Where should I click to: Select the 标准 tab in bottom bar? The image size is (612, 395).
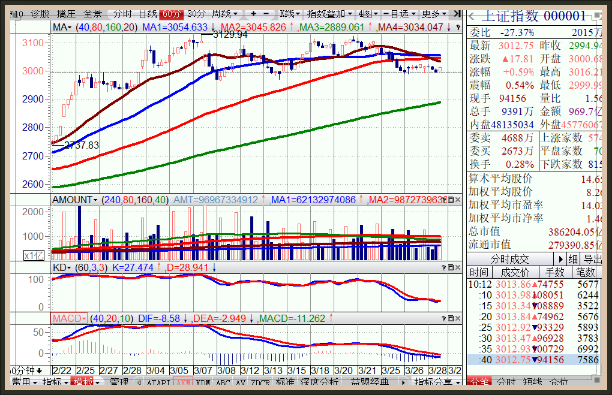(285, 382)
